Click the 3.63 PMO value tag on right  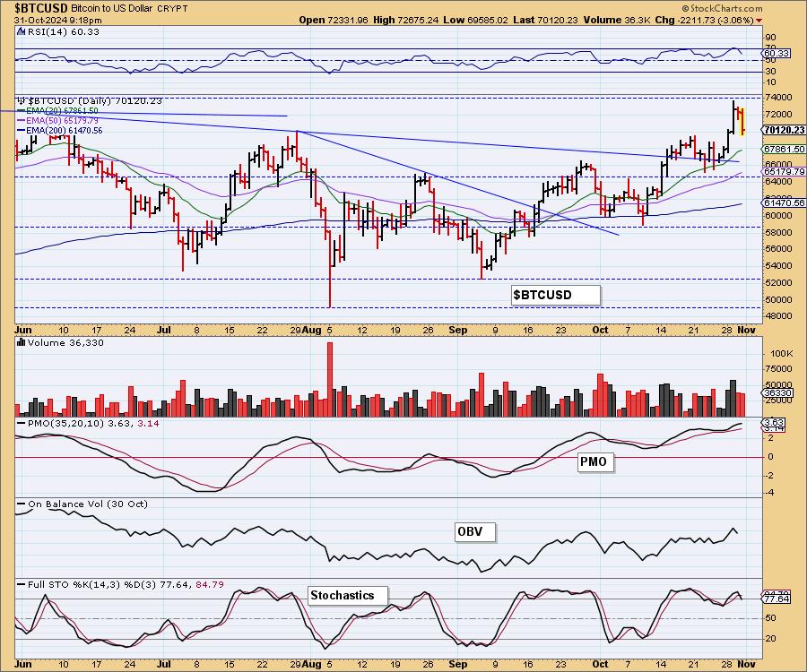tap(774, 422)
